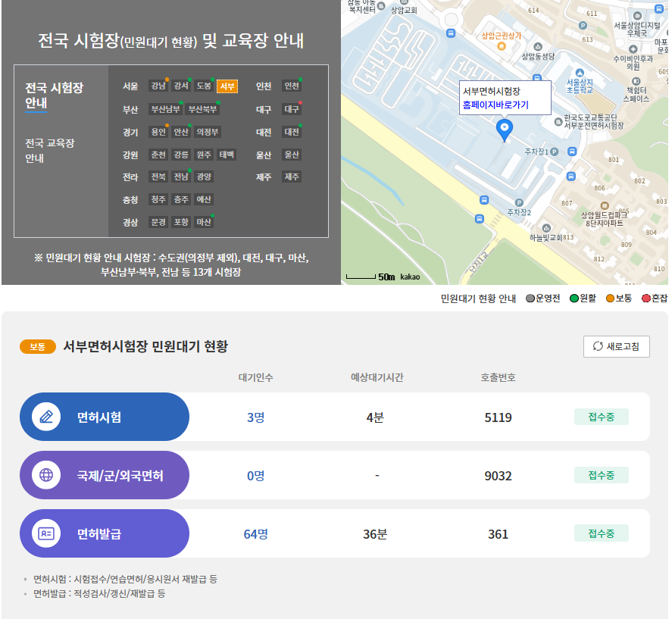Click the 접수중 button for 면허발급

pyautogui.click(x=602, y=533)
